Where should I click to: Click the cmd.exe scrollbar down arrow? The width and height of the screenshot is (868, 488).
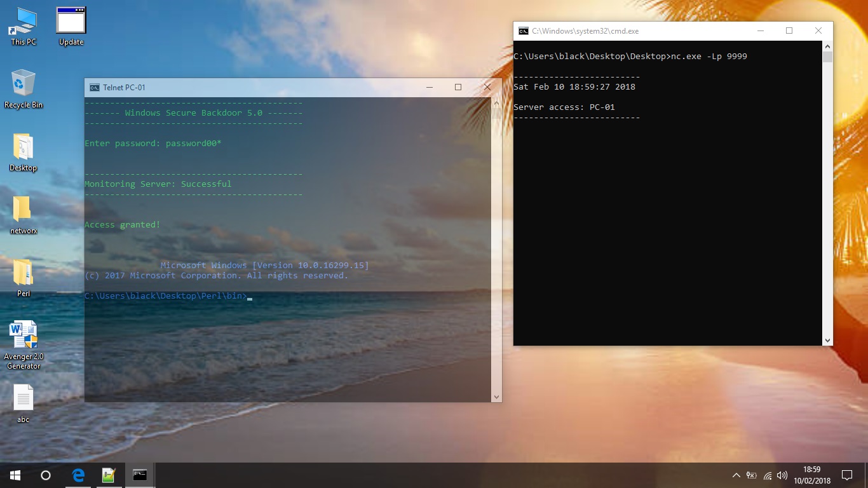[827, 341]
